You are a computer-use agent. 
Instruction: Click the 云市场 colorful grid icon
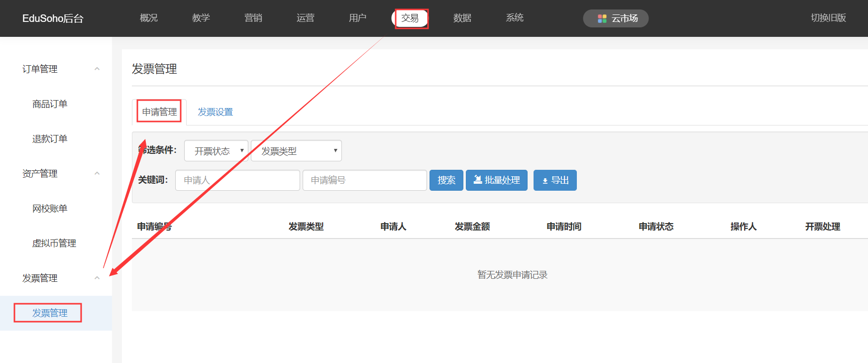coord(602,18)
